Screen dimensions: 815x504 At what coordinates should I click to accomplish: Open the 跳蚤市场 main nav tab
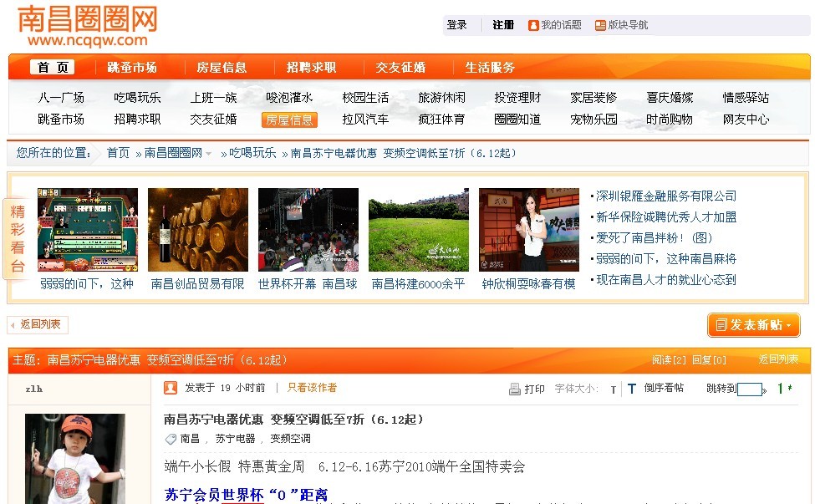coord(132,68)
